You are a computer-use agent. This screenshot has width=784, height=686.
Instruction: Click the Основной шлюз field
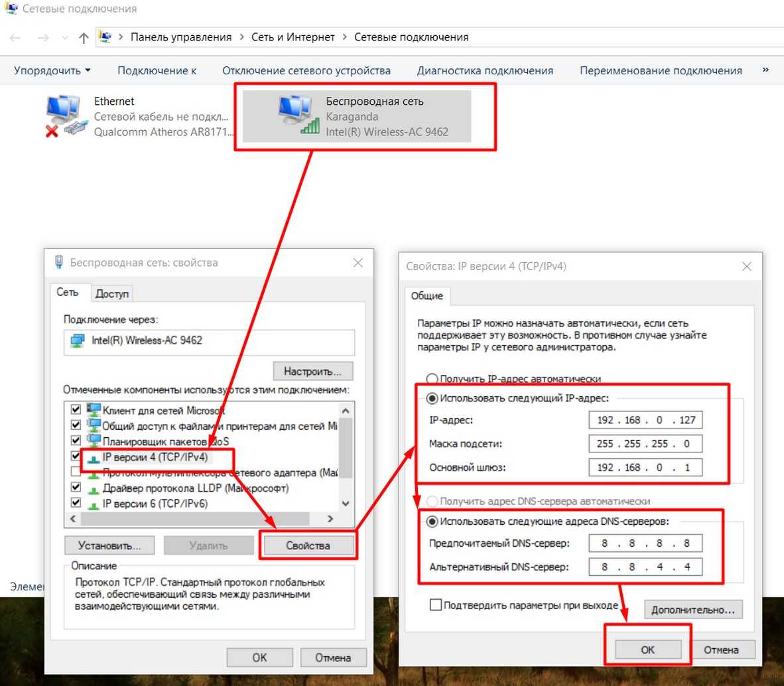point(645,467)
